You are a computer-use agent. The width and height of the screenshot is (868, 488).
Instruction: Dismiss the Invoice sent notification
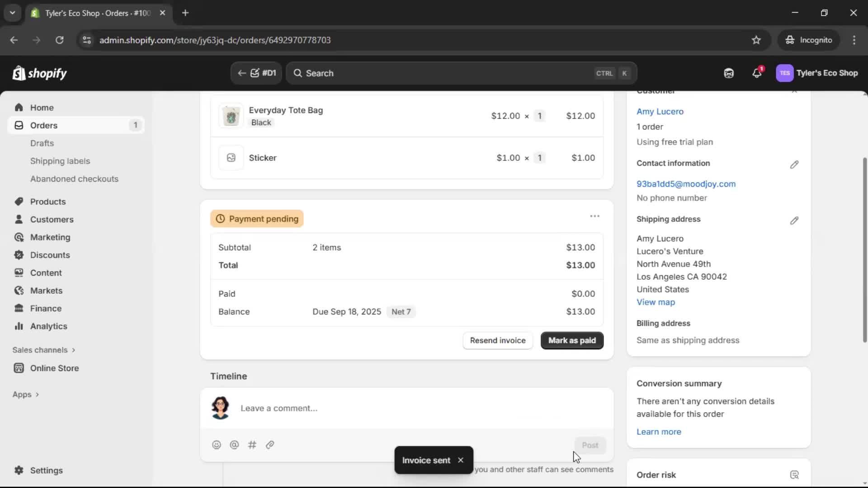[x=461, y=460]
